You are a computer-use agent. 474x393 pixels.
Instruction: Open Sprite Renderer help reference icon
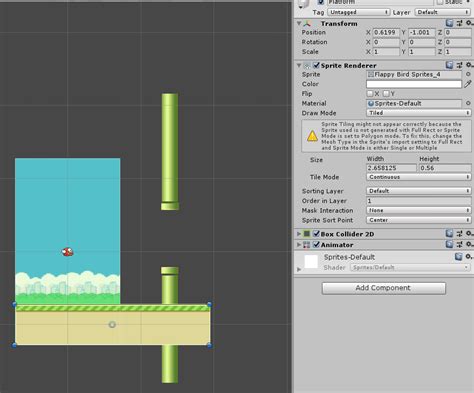coord(449,65)
